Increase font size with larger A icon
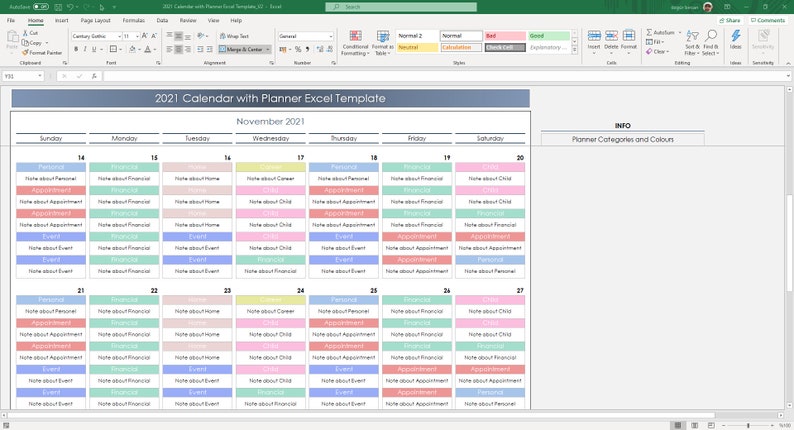This screenshot has width=794, height=430. [145, 36]
